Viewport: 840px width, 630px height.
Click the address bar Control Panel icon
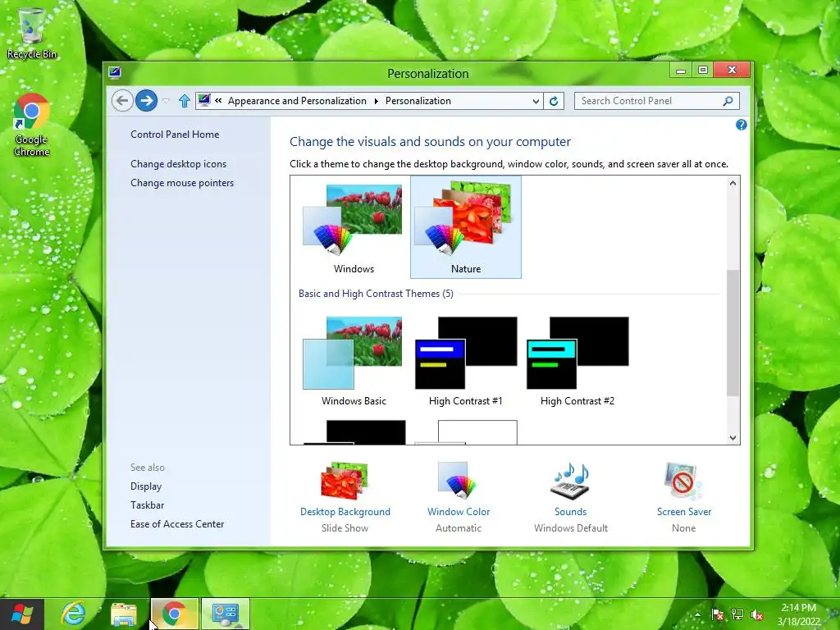click(204, 100)
